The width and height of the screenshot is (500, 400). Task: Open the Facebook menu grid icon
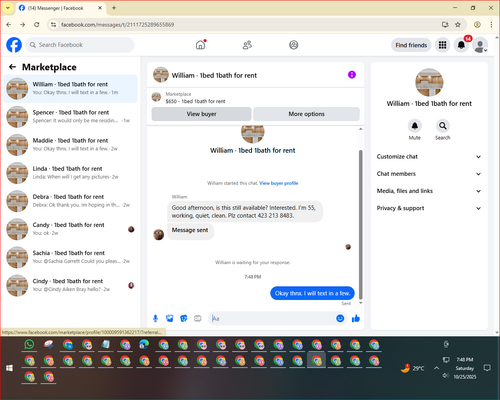tap(442, 45)
